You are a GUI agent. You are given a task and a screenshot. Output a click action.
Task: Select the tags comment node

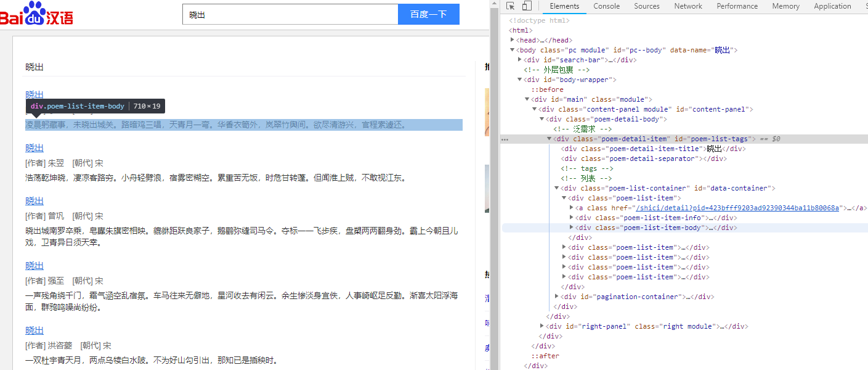[587, 168]
